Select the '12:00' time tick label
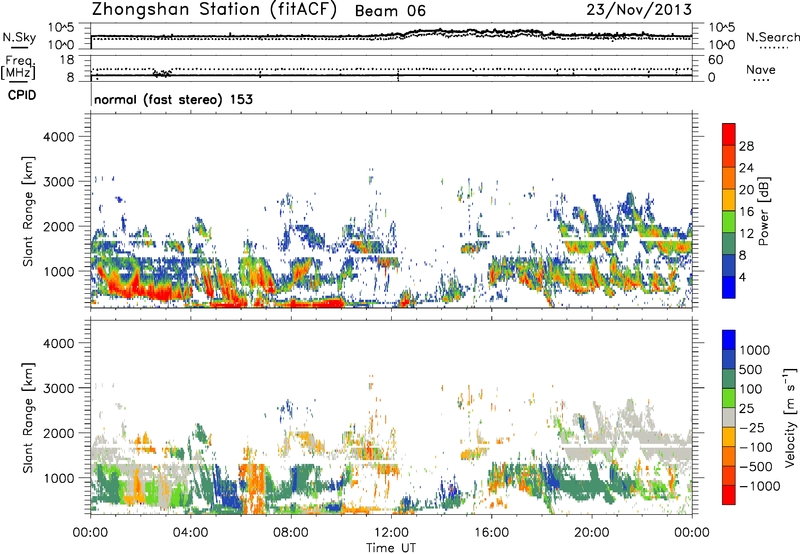This screenshot has height=554, width=800. click(x=391, y=533)
